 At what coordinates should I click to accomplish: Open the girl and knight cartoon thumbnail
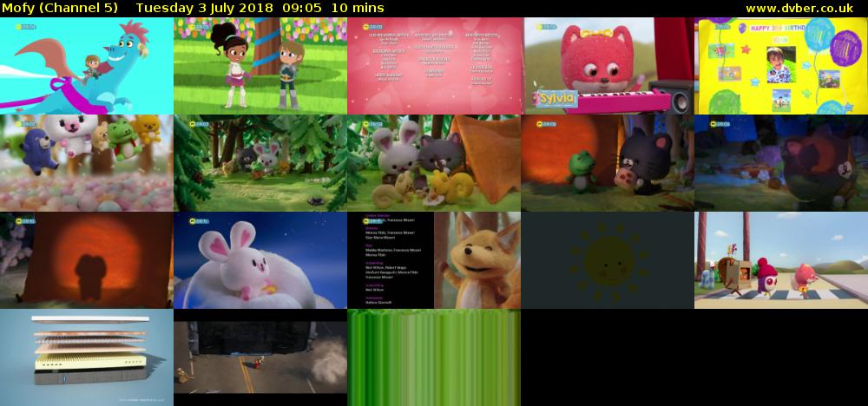pos(260,66)
